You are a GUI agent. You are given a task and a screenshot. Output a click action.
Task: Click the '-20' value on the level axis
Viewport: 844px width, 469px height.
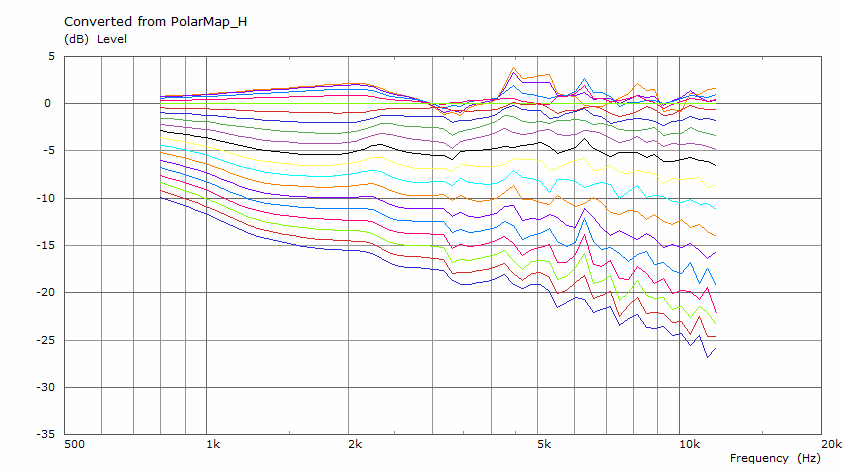tap(45, 293)
